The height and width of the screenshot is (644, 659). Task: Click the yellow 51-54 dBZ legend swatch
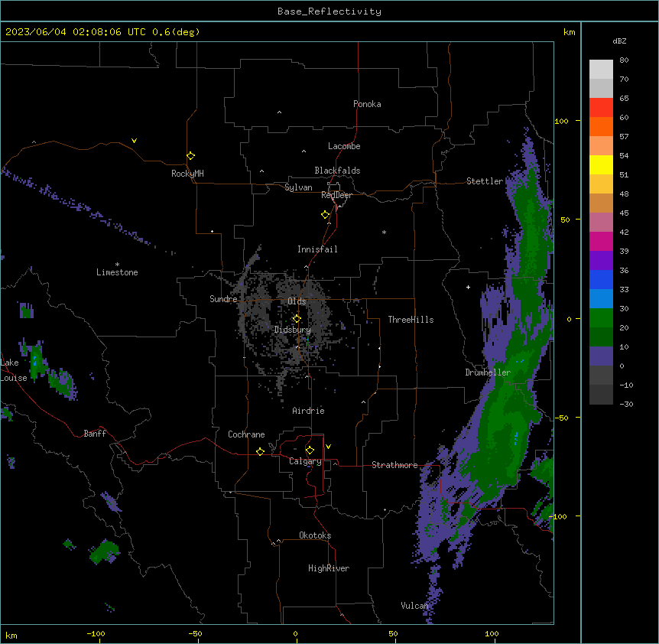pyautogui.click(x=601, y=164)
